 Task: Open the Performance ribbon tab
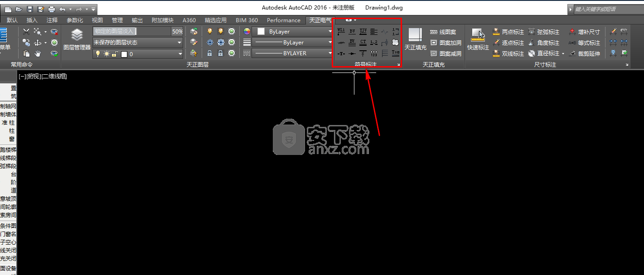[284, 20]
